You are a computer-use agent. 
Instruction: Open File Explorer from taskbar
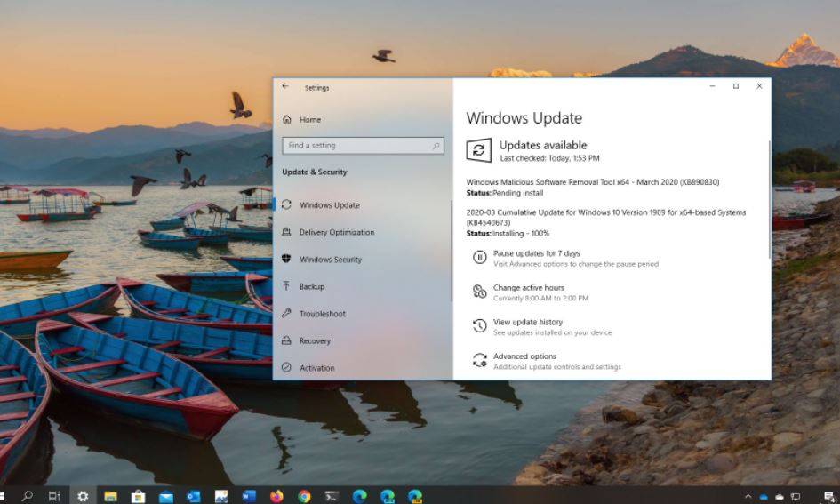point(110,496)
